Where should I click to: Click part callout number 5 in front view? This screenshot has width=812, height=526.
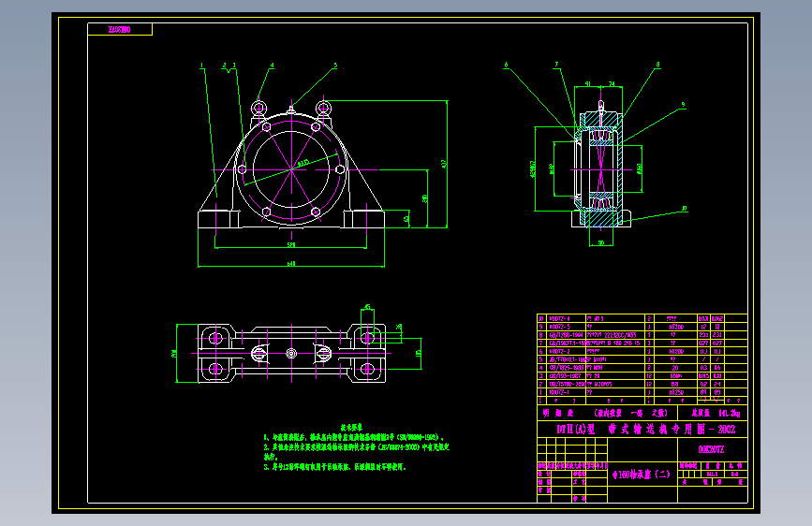(335, 66)
